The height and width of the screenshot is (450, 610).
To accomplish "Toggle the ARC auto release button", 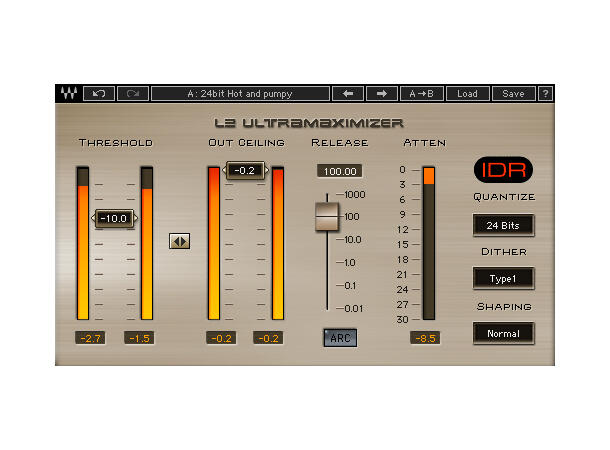I will tap(340, 338).
